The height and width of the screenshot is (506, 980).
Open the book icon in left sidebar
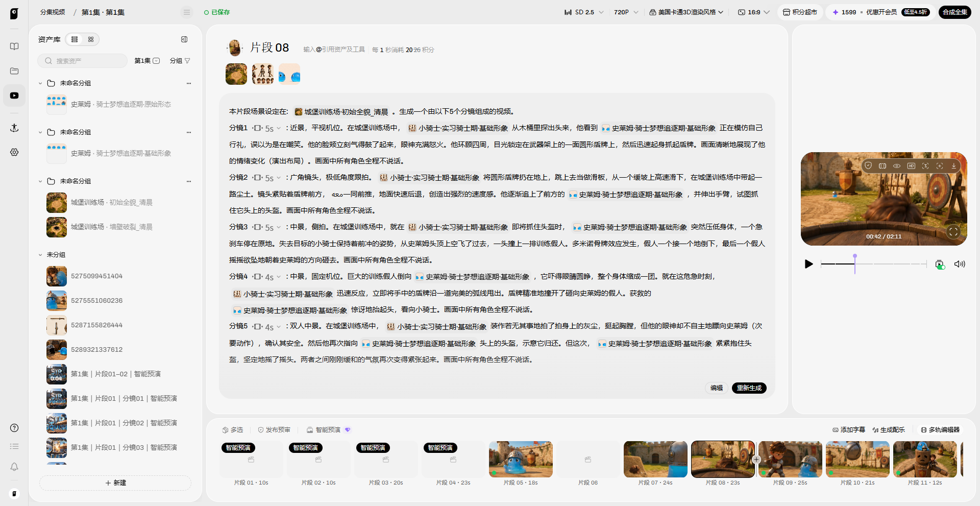tap(14, 46)
